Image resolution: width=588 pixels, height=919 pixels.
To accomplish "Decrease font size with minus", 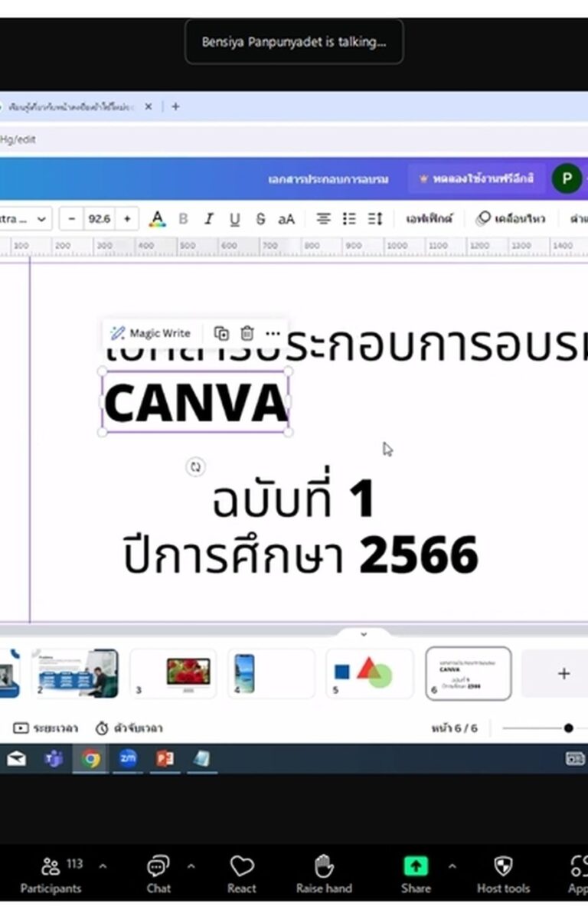I will 72,219.
